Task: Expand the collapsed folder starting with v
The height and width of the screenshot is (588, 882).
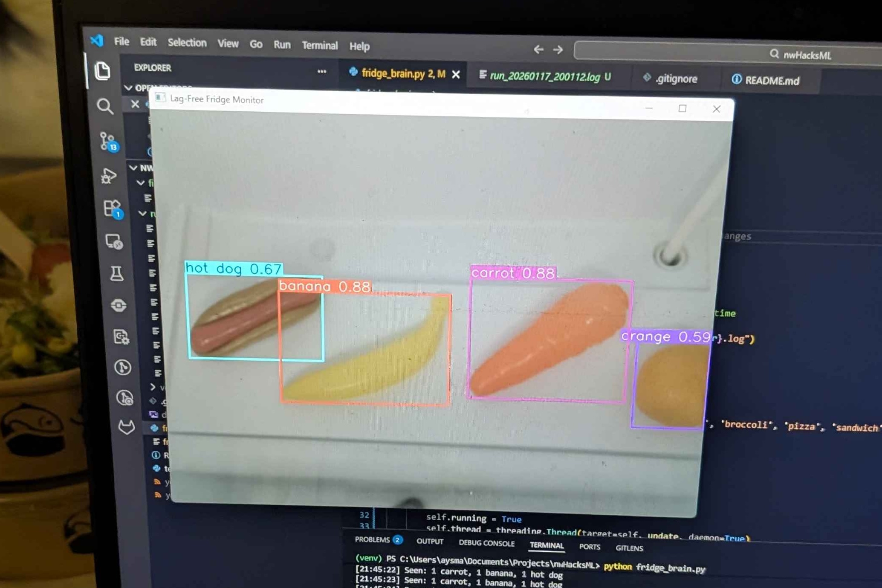Action: [153, 387]
